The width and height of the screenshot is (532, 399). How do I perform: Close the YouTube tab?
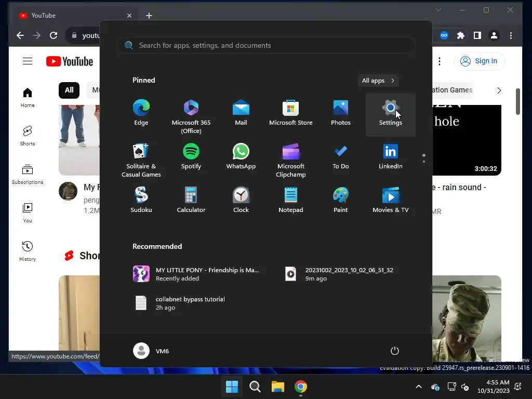tap(129, 16)
